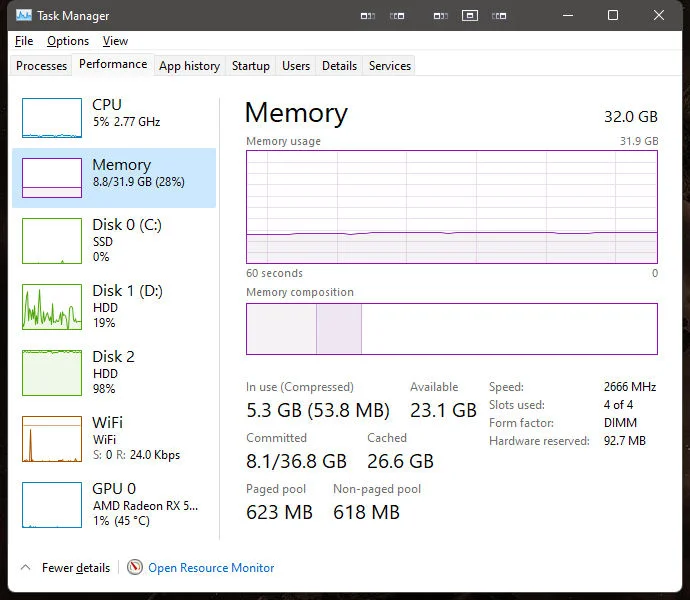Switch to the Users tab
Image resolution: width=690 pixels, height=600 pixels.
pyautogui.click(x=296, y=66)
